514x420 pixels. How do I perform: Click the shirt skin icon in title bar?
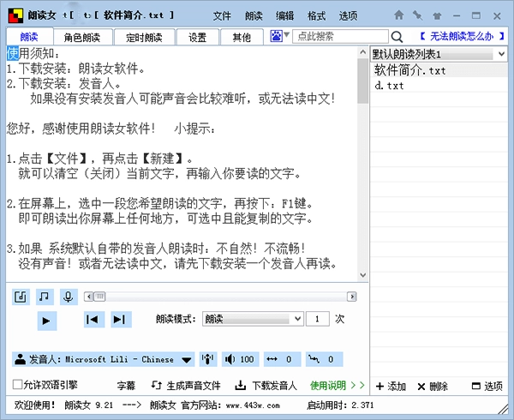tap(435, 15)
